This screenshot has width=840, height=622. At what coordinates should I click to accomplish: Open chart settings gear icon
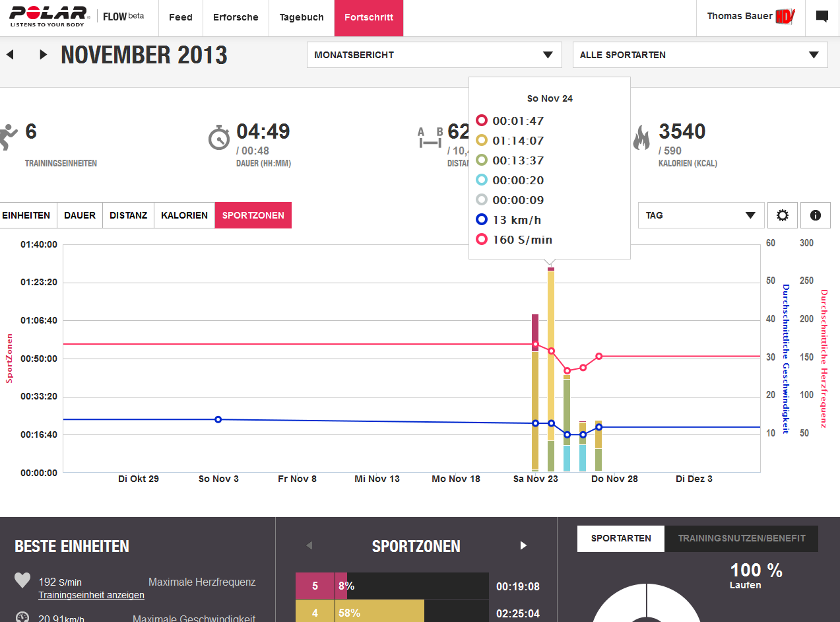[x=783, y=215]
